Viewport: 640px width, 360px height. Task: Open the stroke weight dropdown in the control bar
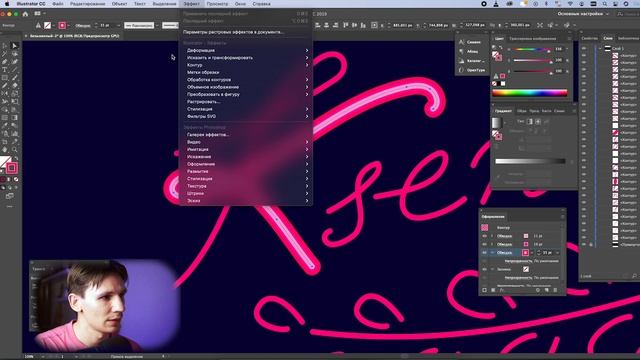pos(118,25)
